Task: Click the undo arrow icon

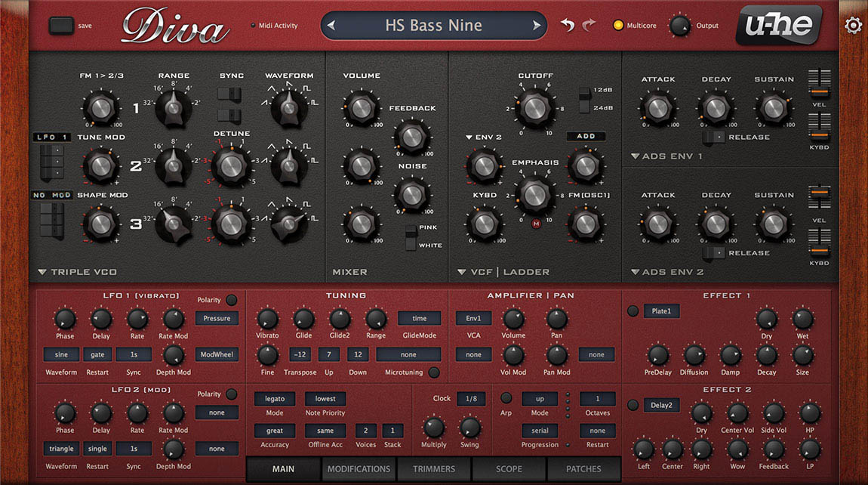Action: (x=566, y=25)
